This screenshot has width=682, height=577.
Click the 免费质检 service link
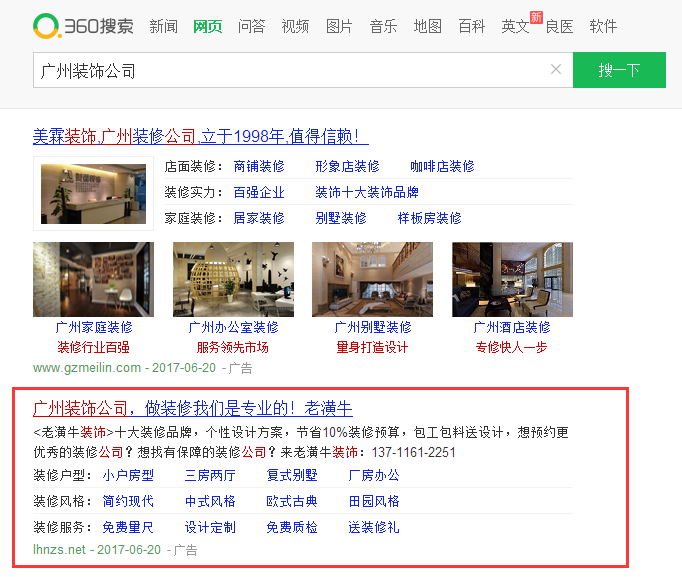click(292, 527)
